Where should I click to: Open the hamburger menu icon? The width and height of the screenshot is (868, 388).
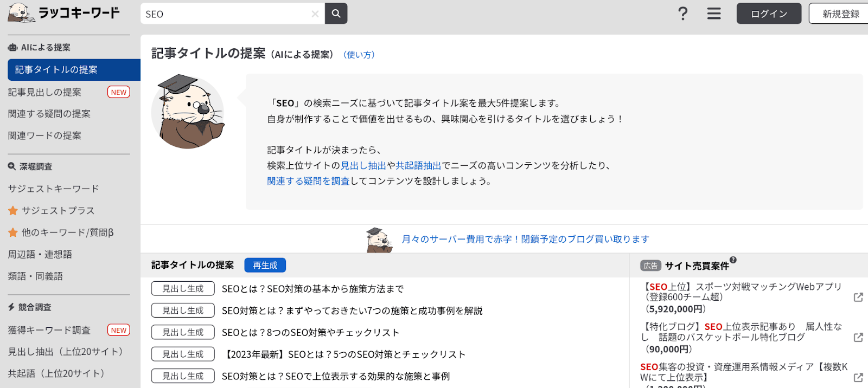point(714,14)
